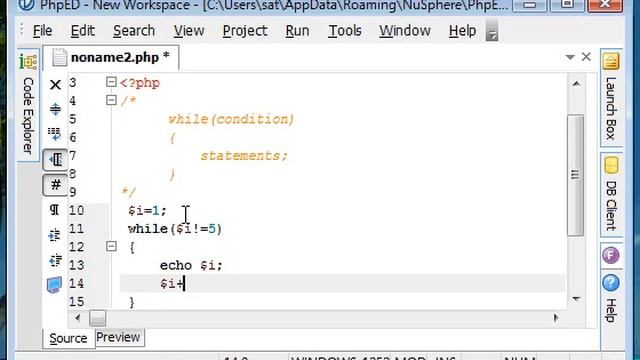The height and width of the screenshot is (360, 640).
Task: Click the "echo $i;" code on line 13
Action: point(191,266)
